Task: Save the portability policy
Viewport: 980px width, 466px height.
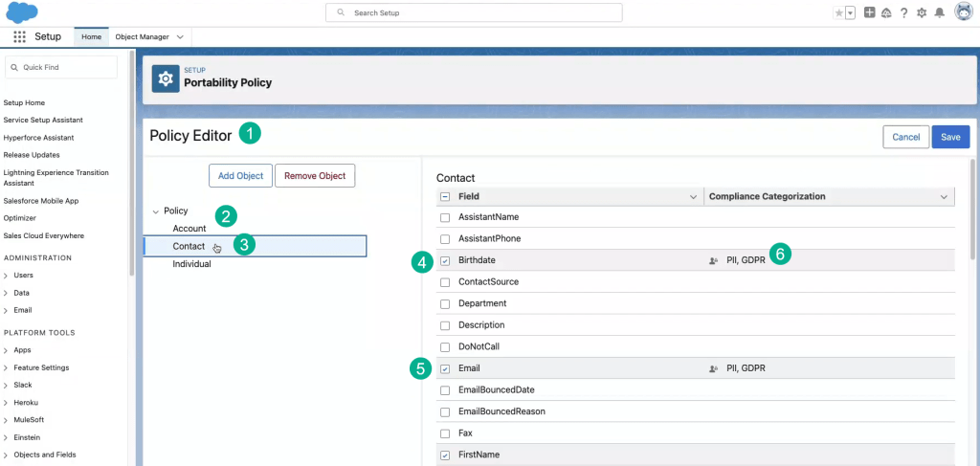Action: pyautogui.click(x=950, y=137)
